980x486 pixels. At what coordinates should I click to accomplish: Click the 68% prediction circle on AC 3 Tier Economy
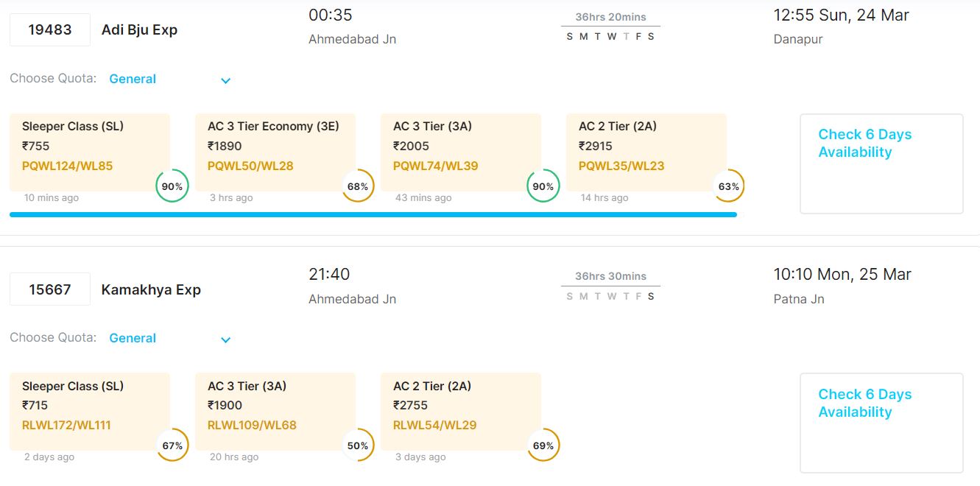click(x=358, y=186)
